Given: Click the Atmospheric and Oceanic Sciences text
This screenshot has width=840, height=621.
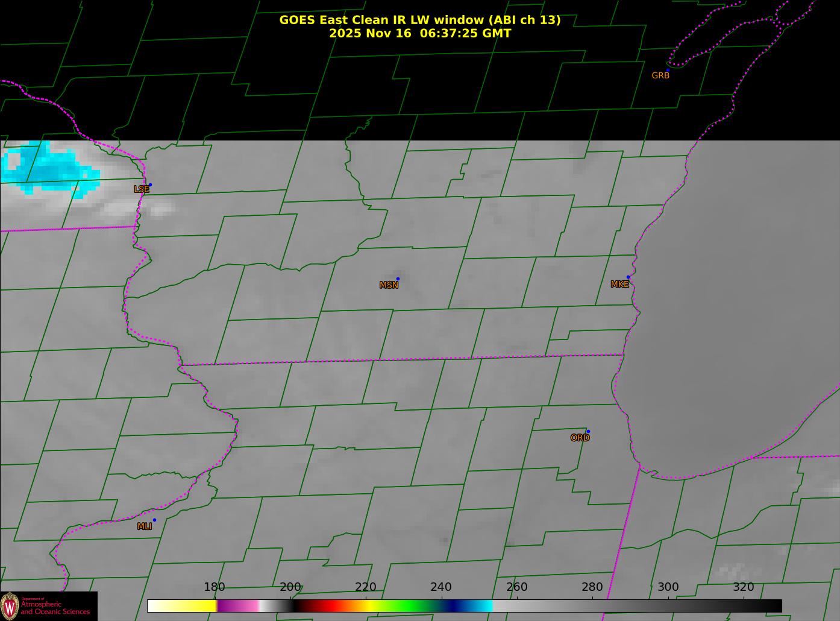Looking at the screenshot, I should click(x=55, y=608).
